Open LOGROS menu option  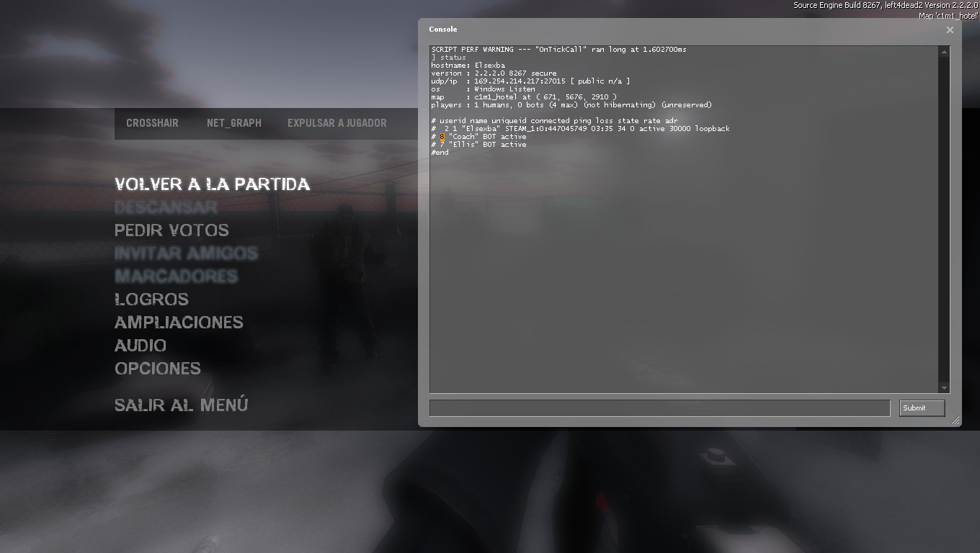point(151,300)
